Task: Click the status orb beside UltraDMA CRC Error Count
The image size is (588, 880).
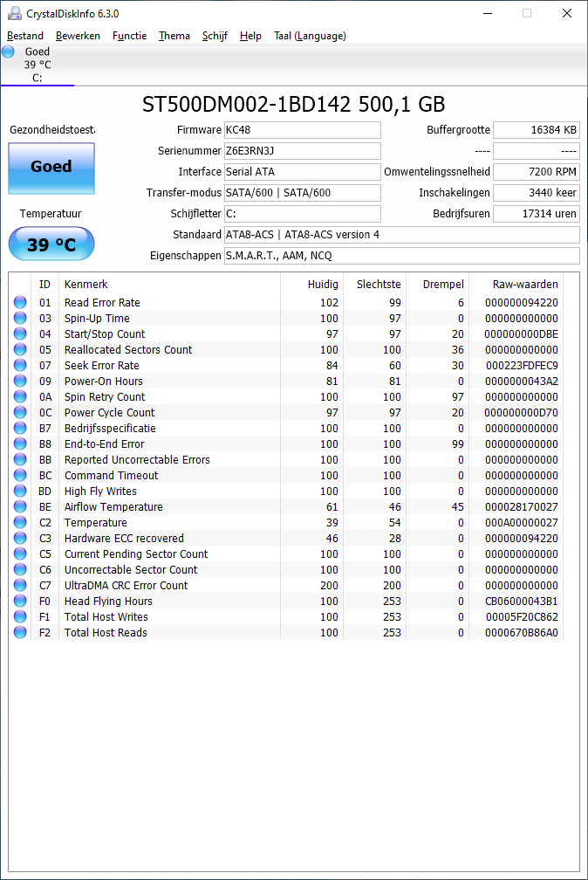Action: click(x=20, y=586)
